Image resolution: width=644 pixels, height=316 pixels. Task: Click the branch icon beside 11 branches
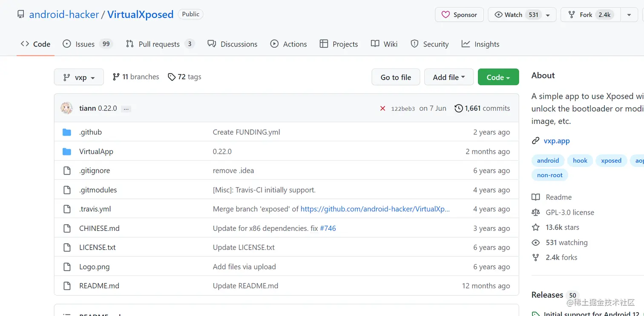[x=116, y=77]
